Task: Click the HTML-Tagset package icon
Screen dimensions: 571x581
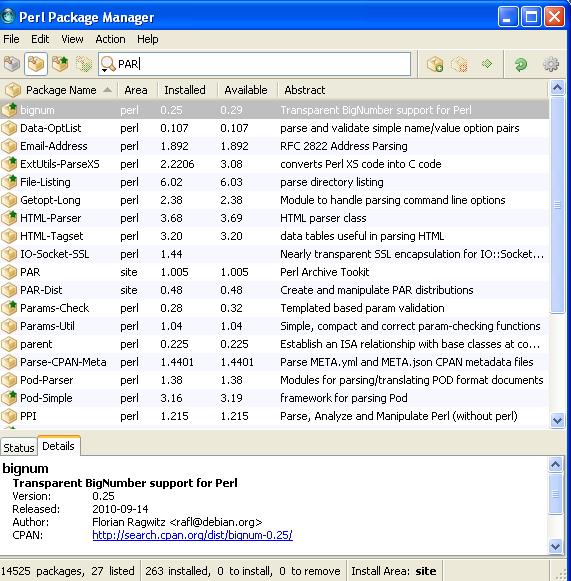Action: 9,236
